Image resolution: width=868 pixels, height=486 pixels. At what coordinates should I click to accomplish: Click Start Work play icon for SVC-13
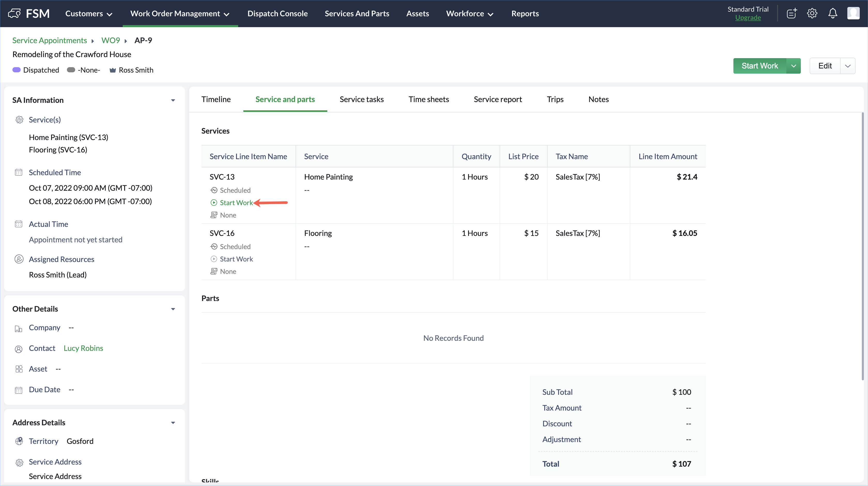coord(214,203)
